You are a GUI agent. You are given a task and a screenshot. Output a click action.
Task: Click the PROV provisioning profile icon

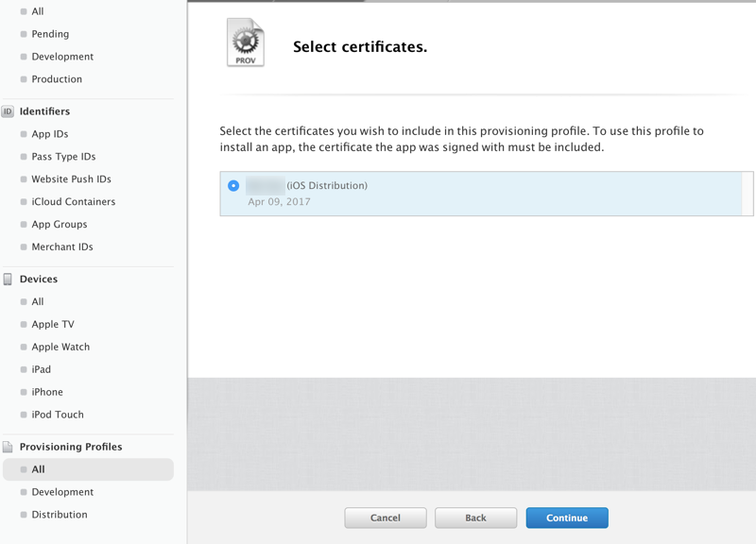pyautogui.click(x=246, y=42)
